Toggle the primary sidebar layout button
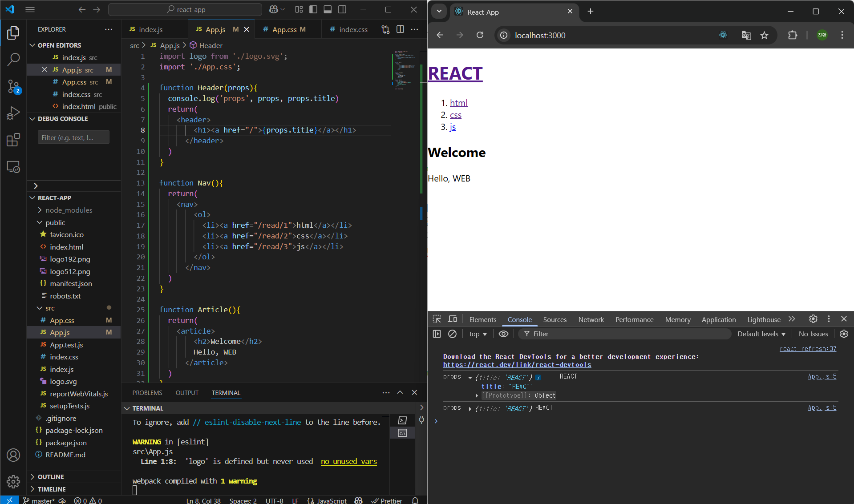Image resolution: width=854 pixels, height=504 pixels. coord(313,9)
